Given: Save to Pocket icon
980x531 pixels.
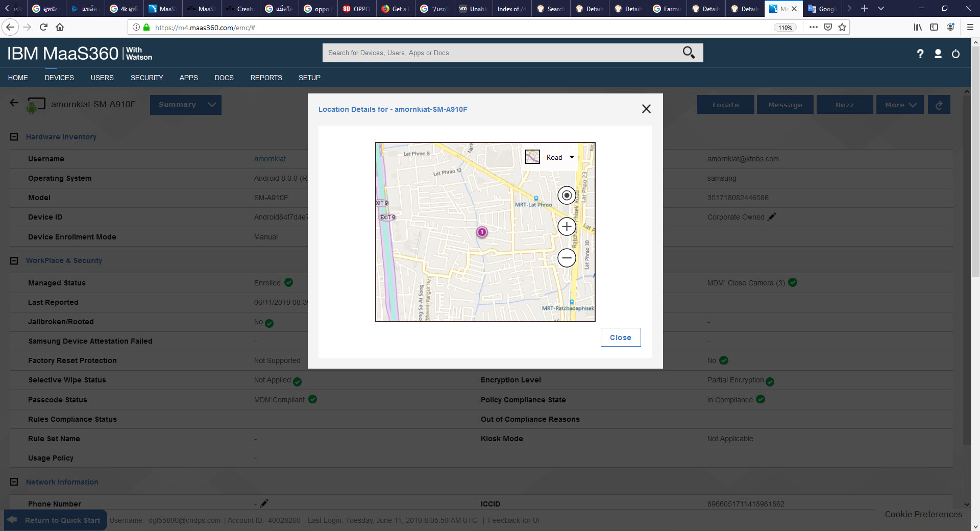Looking at the screenshot, I should [828, 27].
